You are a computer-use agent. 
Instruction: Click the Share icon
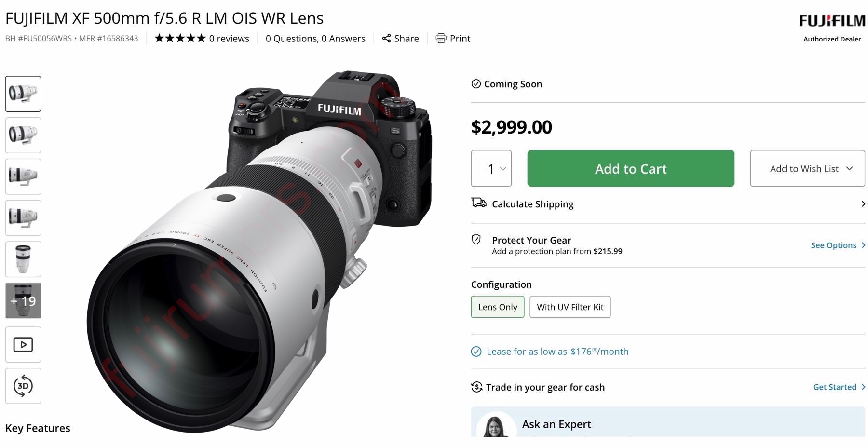click(x=386, y=39)
